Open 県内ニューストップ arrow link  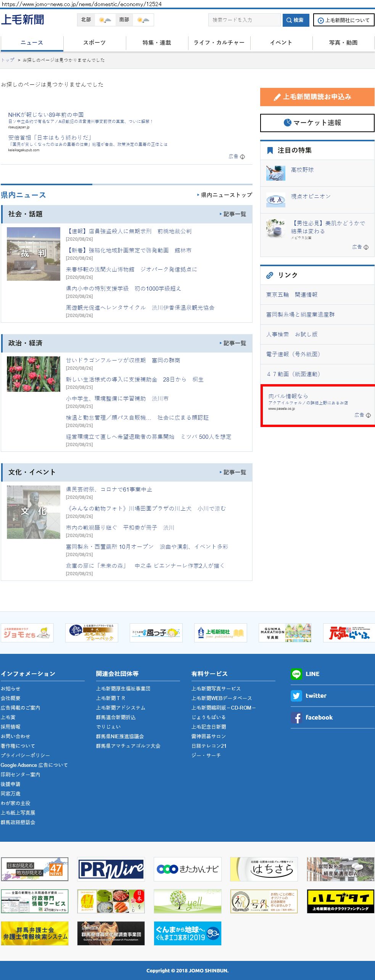pos(225,195)
